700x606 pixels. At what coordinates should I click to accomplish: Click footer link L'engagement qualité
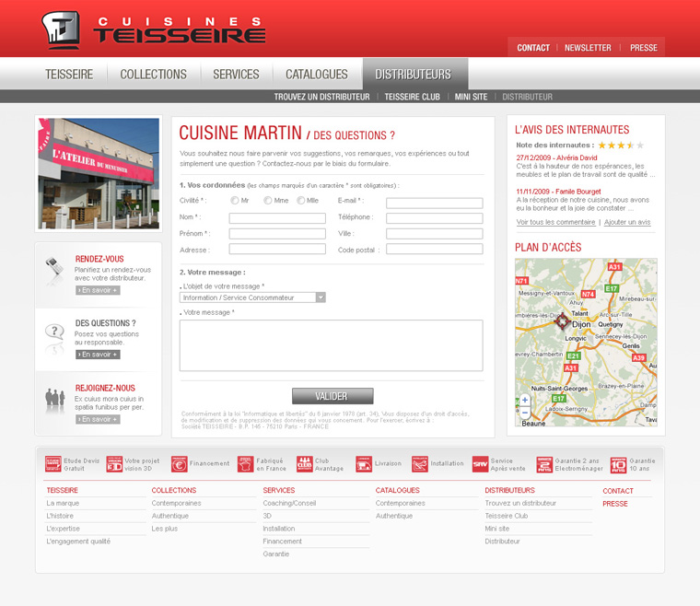tap(78, 542)
